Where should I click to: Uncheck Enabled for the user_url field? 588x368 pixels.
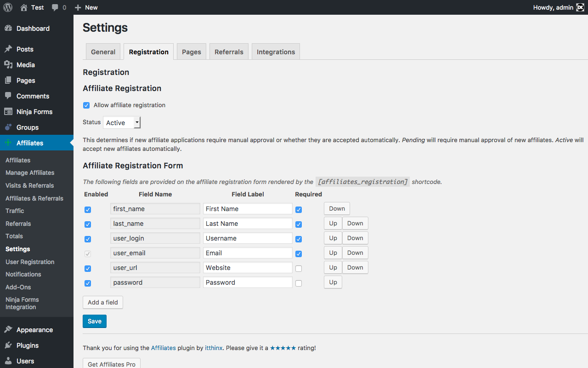tap(88, 269)
